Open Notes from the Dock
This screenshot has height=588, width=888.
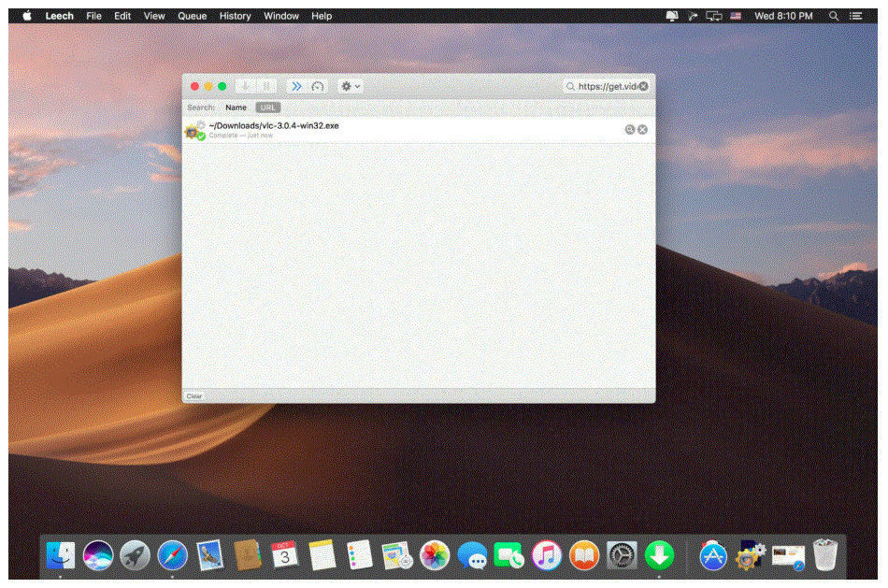tap(322, 555)
